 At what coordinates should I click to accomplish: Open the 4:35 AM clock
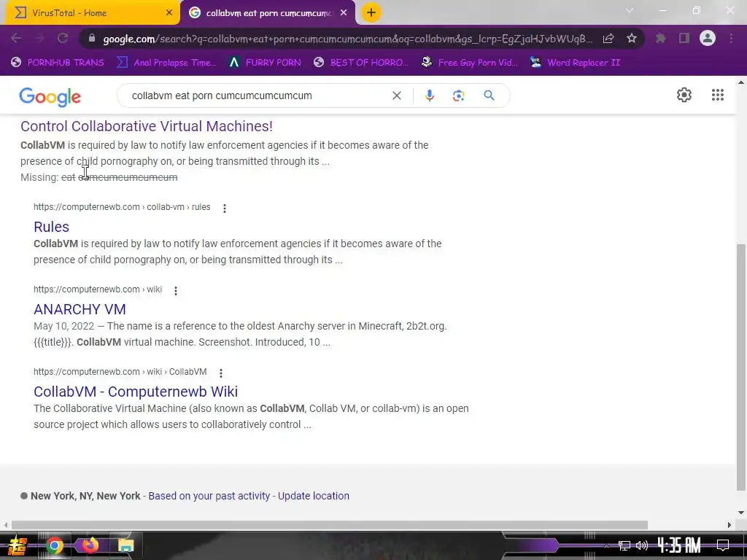pos(679,545)
